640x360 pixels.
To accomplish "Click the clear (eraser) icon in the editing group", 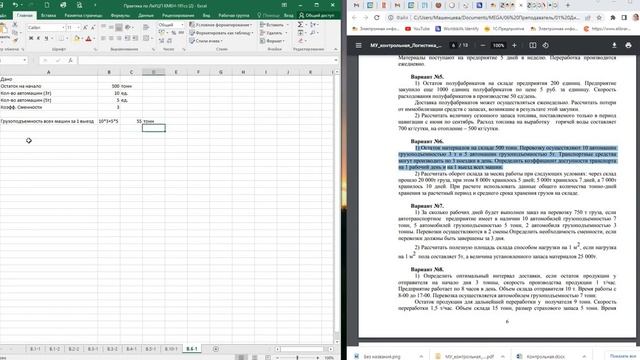I will [300, 41].
